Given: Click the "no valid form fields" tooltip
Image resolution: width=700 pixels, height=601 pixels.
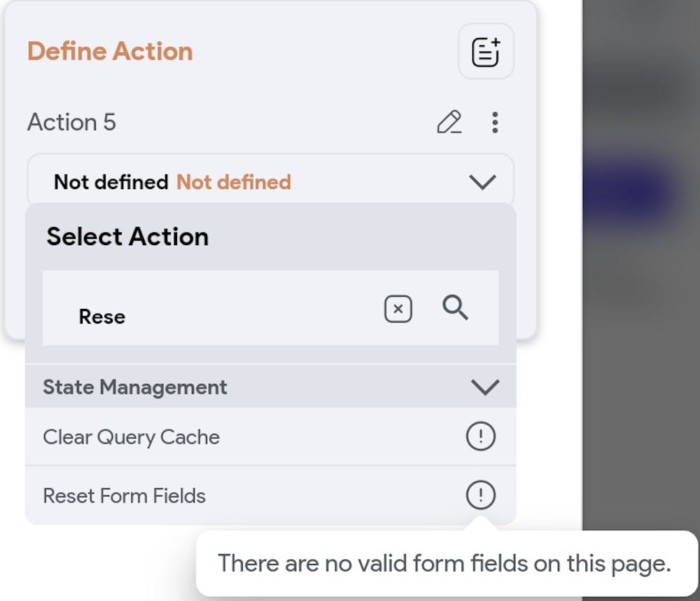Looking at the screenshot, I should pos(444,563).
